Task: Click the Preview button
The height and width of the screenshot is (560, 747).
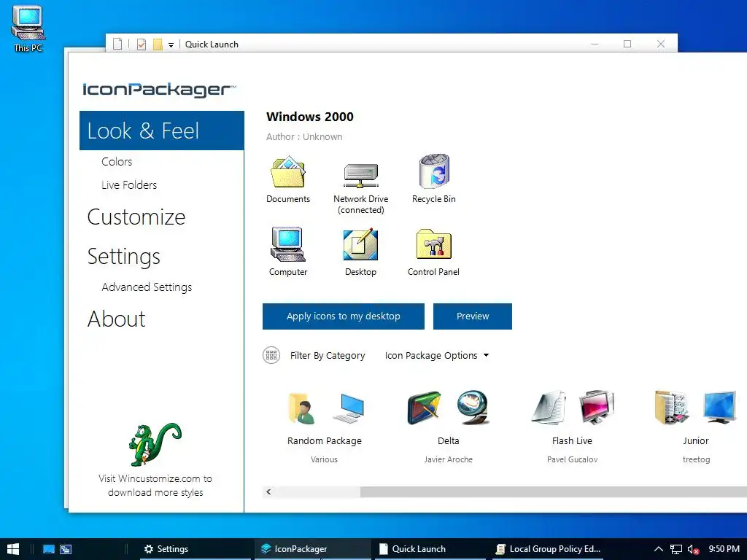Action: coord(473,316)
